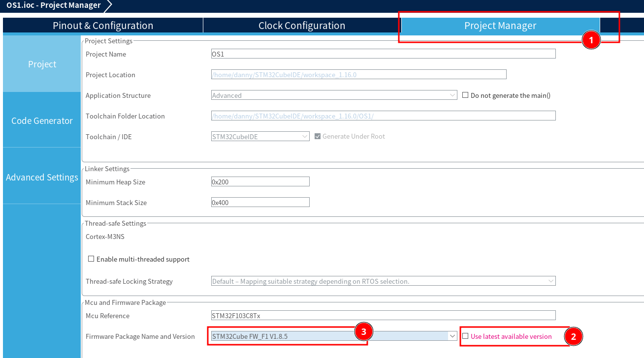Click the Firmware Package Name and Version label
Viewport: 644px width, 358px height.
(140, 336)
